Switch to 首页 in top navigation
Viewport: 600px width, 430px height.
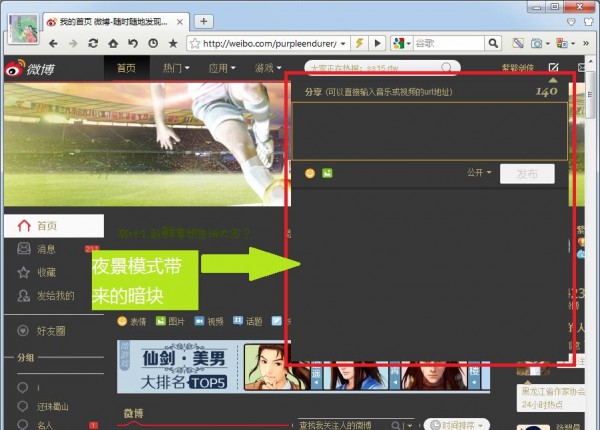[126, 68]
